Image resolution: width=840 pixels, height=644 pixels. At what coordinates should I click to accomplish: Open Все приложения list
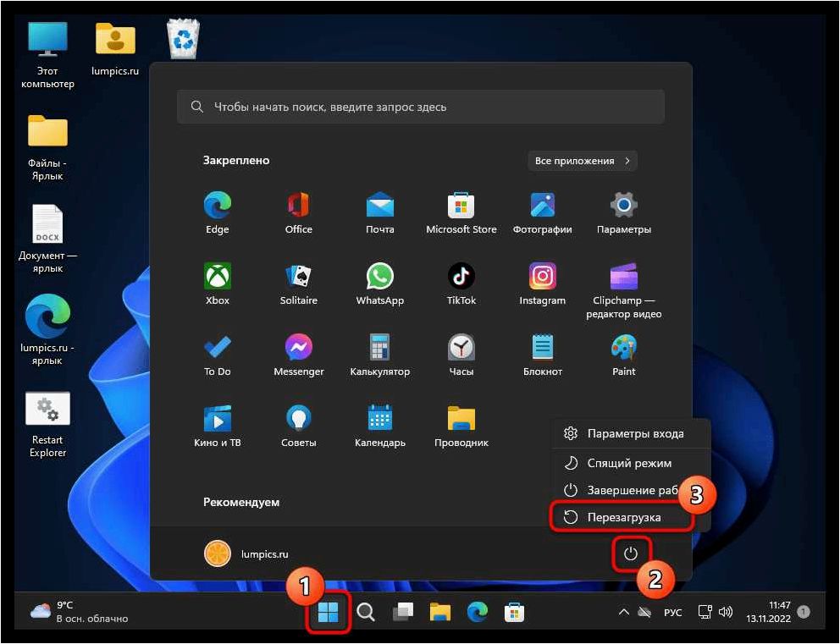pyautogui.click(x=583, y=161)
